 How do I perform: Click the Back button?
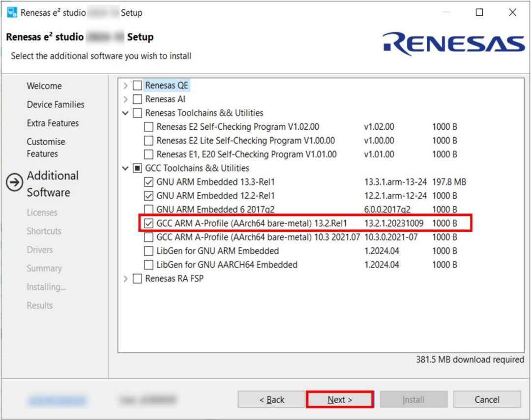(x=272, y=399)
